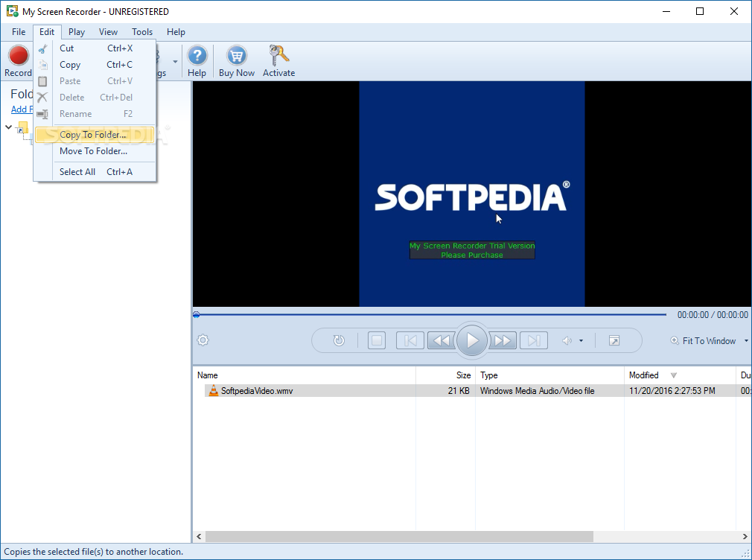Viewport: 752px width, 560px height.
Task: Click the folder icon in tree
Action: pyautogui.click(x=22, y=127)
